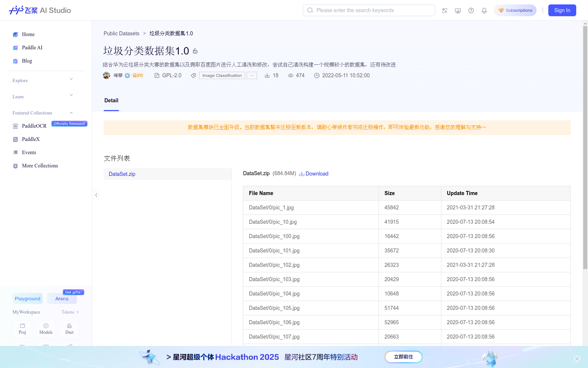Open Models in MyWorkspace

pos(46,329)
